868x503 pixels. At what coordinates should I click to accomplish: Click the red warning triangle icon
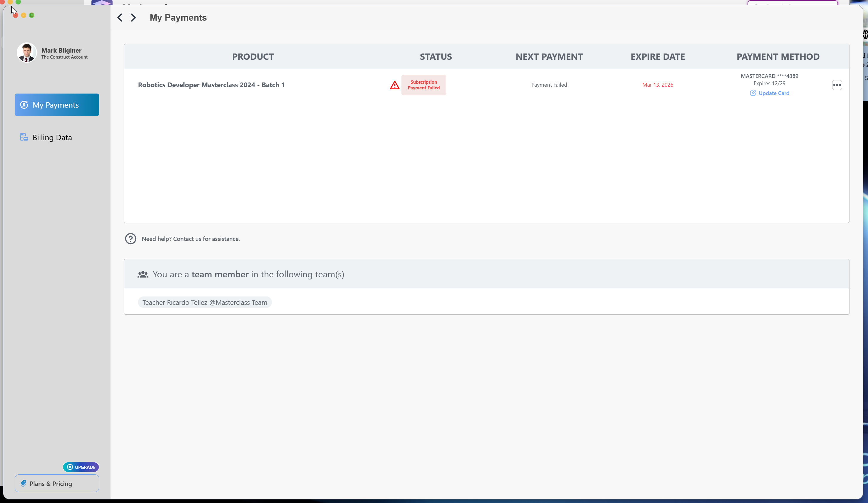click(394, 85)
